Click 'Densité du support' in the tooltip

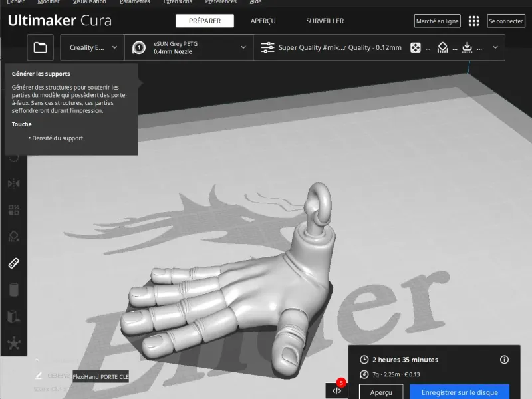(57, 138)
